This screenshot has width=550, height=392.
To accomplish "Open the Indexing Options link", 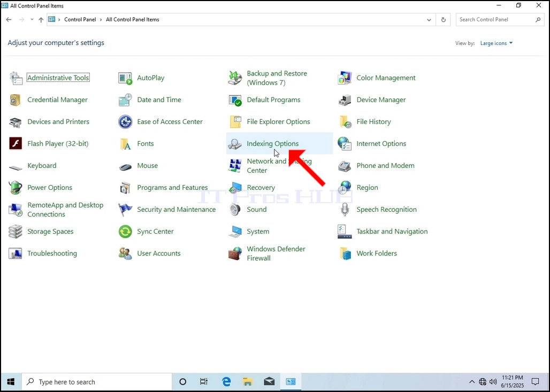I will tap(272, 143).
